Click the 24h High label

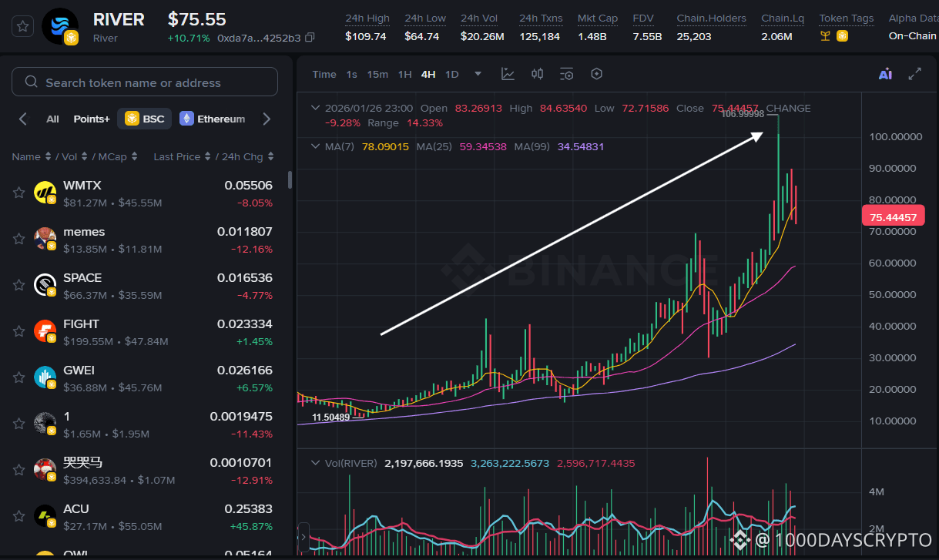(367, 18)
